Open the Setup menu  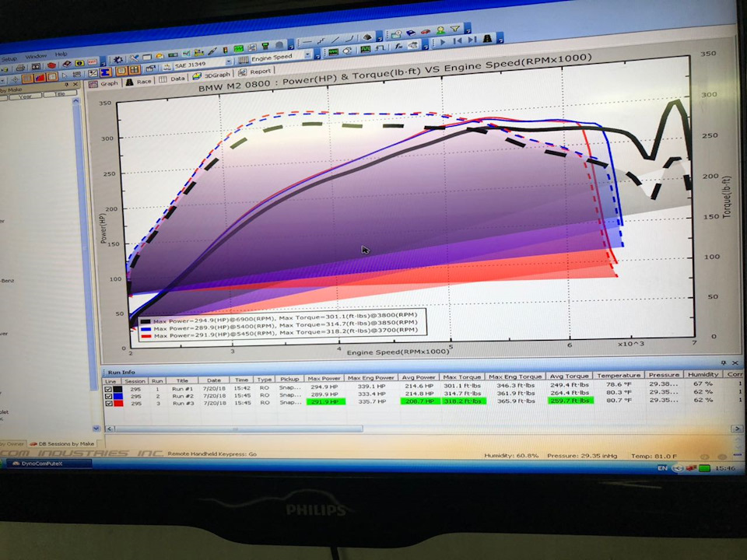9,59
